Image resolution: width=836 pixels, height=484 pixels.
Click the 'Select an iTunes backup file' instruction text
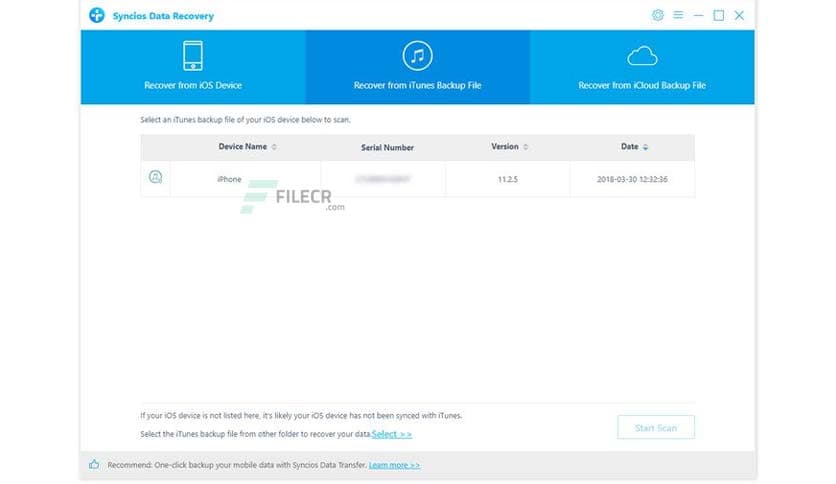245,120
